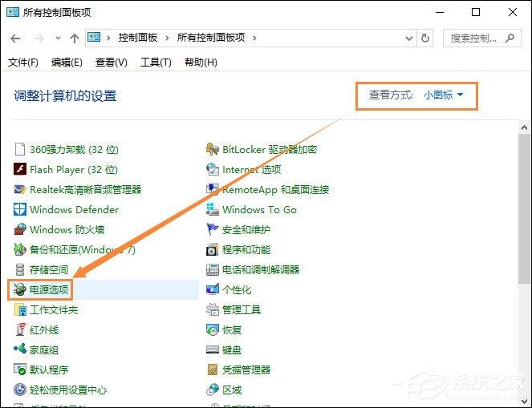Click the vertical scrollbar thumb
The width and height of the screenshot is (532, 408).
524,208
